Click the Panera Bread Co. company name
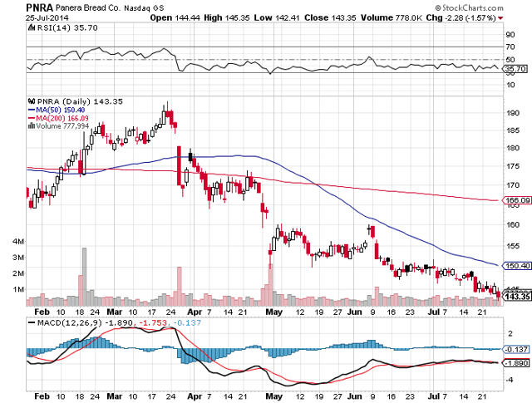This screenshot has height=403, width=532. pos(88,7)
